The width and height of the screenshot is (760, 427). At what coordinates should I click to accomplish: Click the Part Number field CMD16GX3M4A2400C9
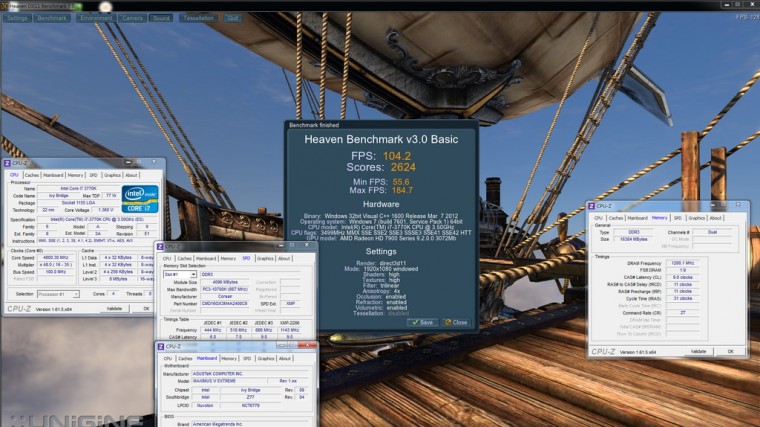(x=224, y=303)
